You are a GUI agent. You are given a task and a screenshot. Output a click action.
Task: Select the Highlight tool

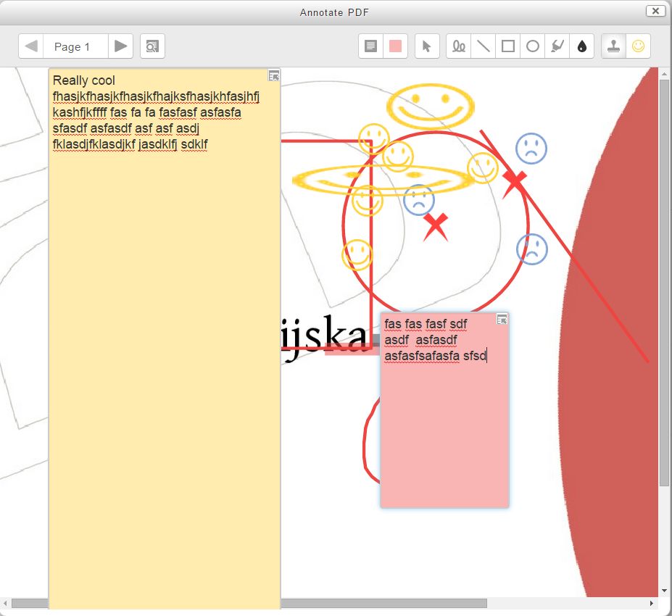tap(557, 46)
